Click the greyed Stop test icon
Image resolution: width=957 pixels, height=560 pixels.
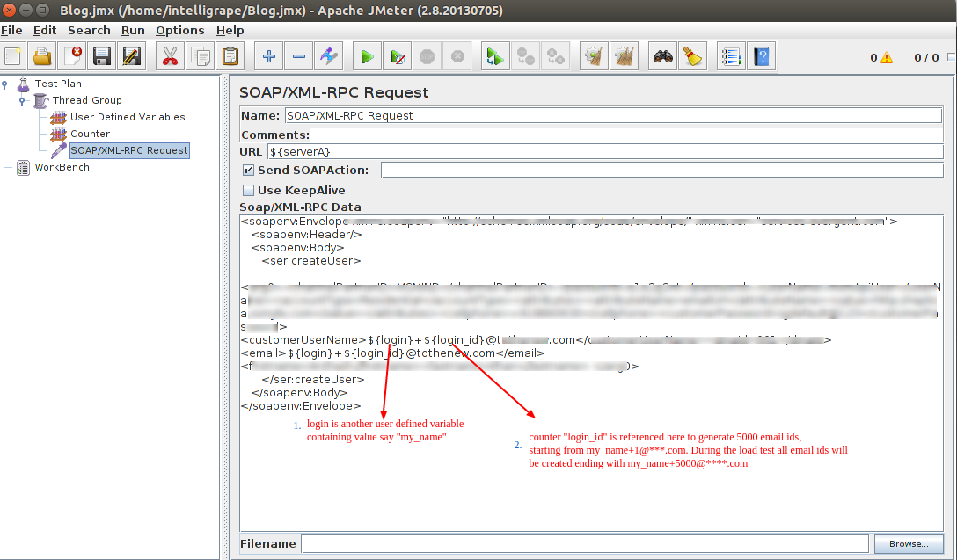coord(427,57)
